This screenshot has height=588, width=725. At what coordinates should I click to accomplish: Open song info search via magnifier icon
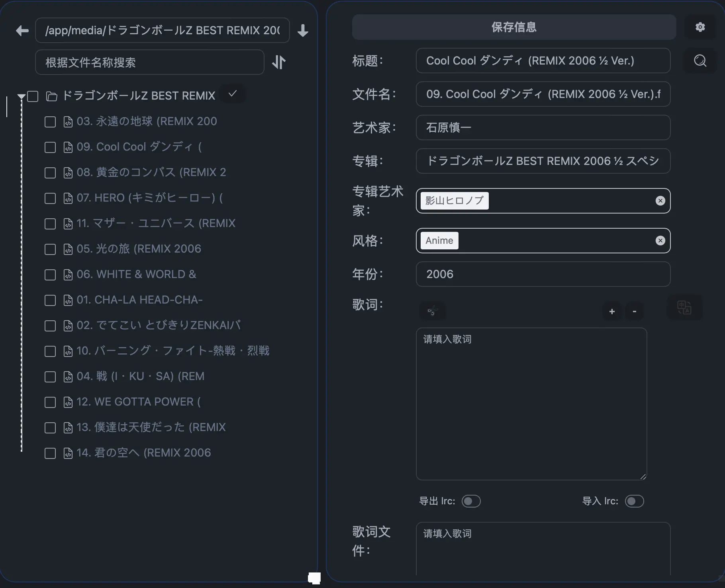pyautogui.click(x=700, y=61)
